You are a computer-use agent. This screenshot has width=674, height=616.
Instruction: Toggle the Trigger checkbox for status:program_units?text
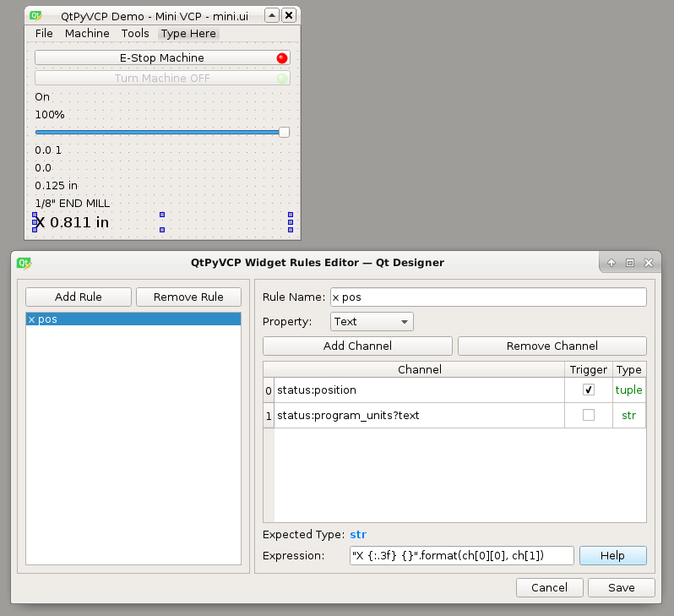(x=589, y=415)
